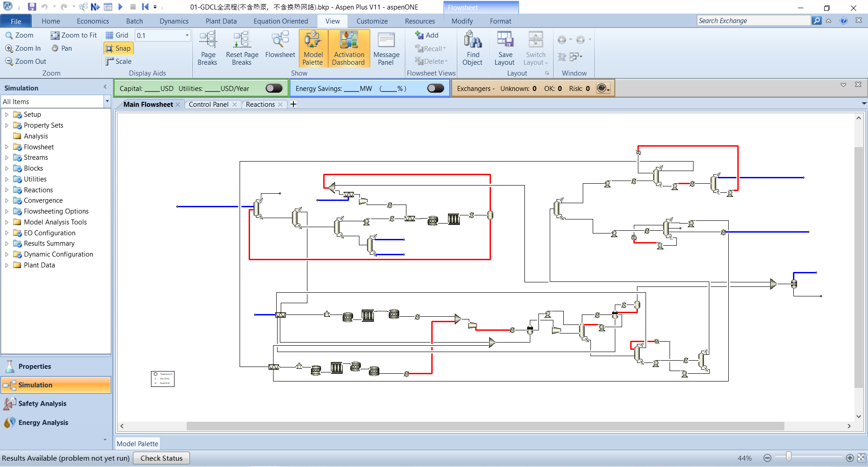Click in the Search Exchange field
The width and height of the screenshot is (868, 467).
[754, 20]
